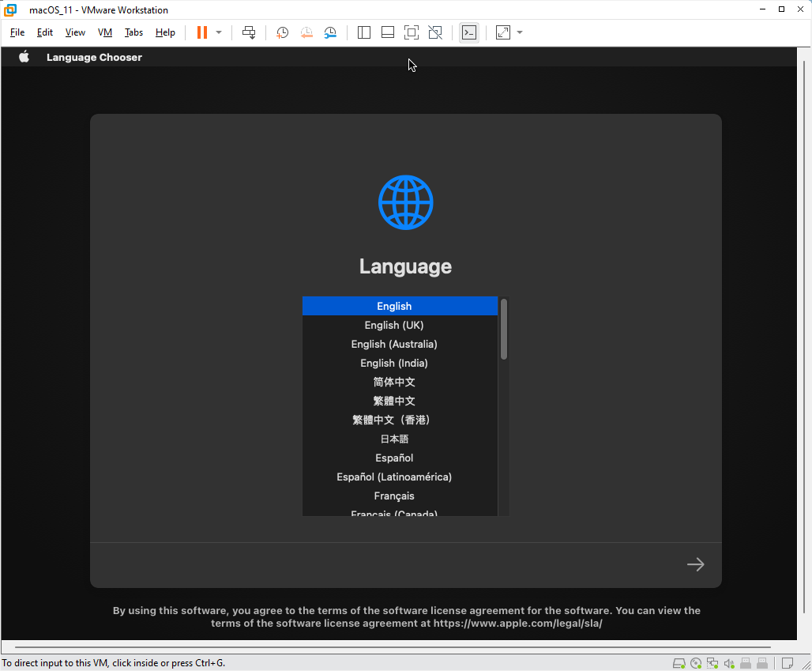Select Français language
The image size is (812, 671).
click(x=400, y=496)
